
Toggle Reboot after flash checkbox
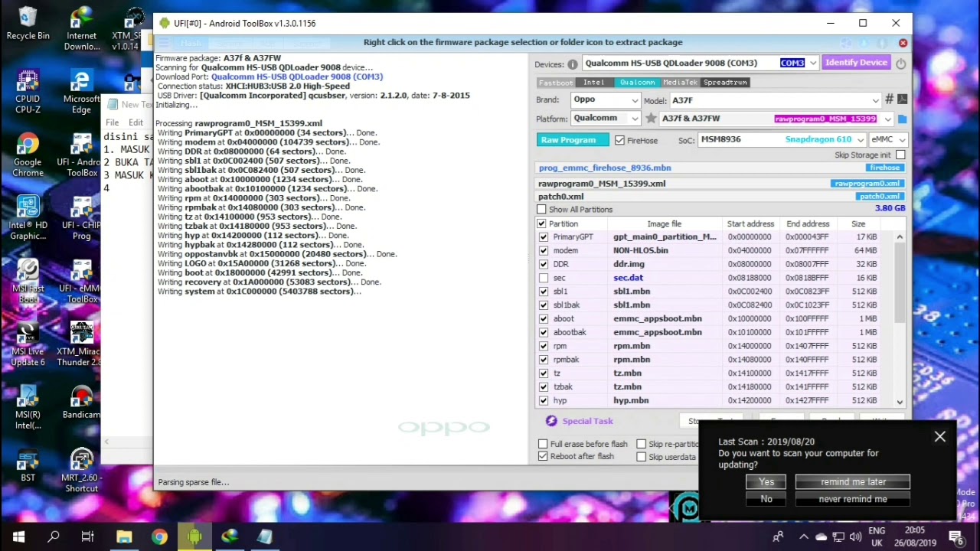[x=543, y=456]
